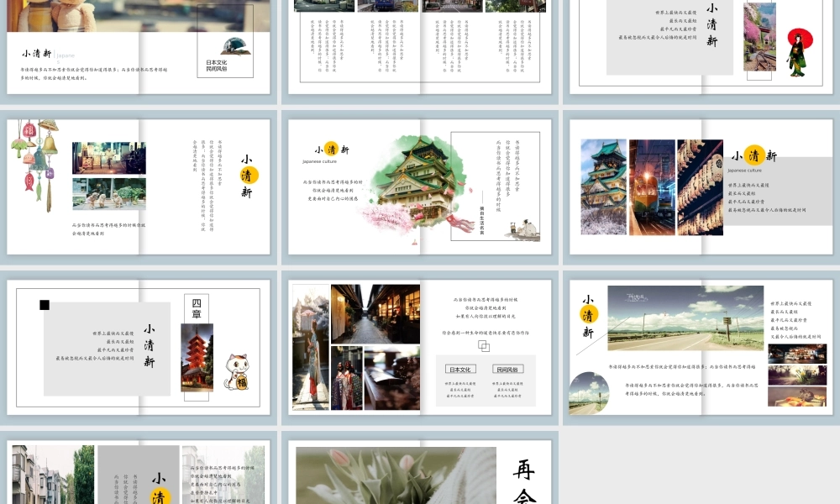Click the overlapping squares icon above 日本文化
Image resolution: width=840 pixels, height=504 pixels.
pos(484,346)
